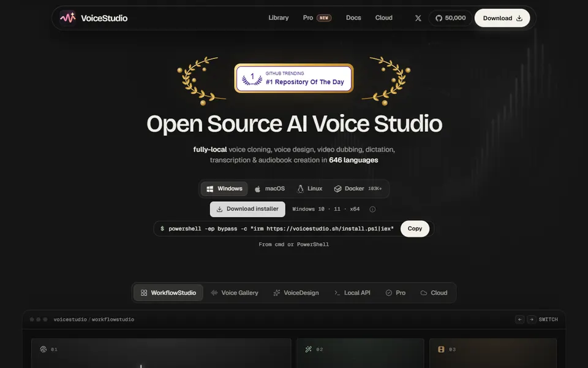Switch to the WorkflowStudio feature tab
The width and height of the screenshot is (588, 368).
tap(168, 293)
